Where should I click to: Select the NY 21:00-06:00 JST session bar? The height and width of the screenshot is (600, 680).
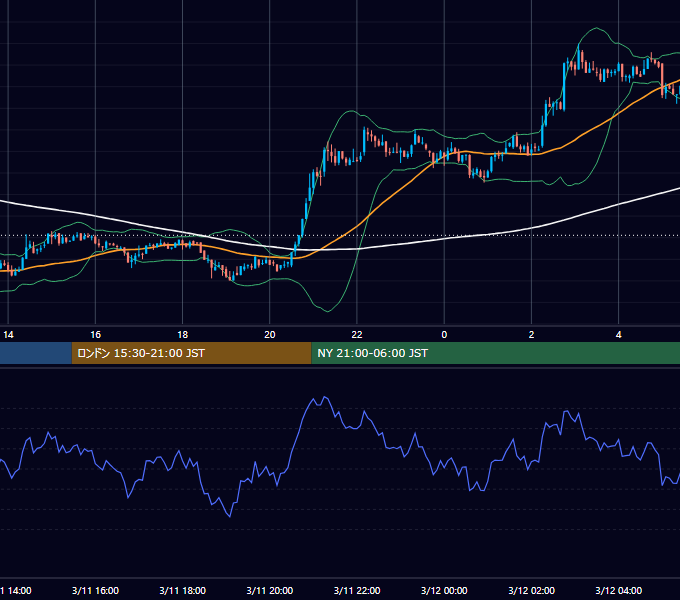click(x=496, y=353)
